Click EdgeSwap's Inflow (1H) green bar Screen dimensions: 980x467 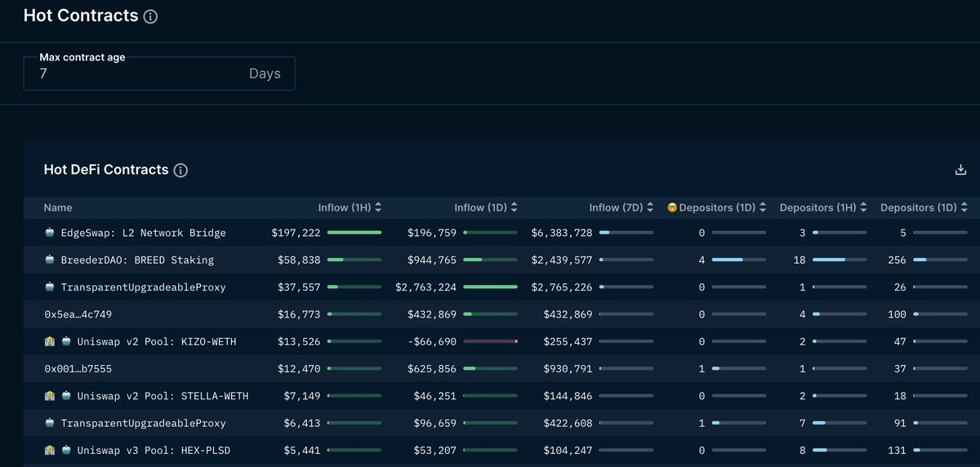[354, 233]
